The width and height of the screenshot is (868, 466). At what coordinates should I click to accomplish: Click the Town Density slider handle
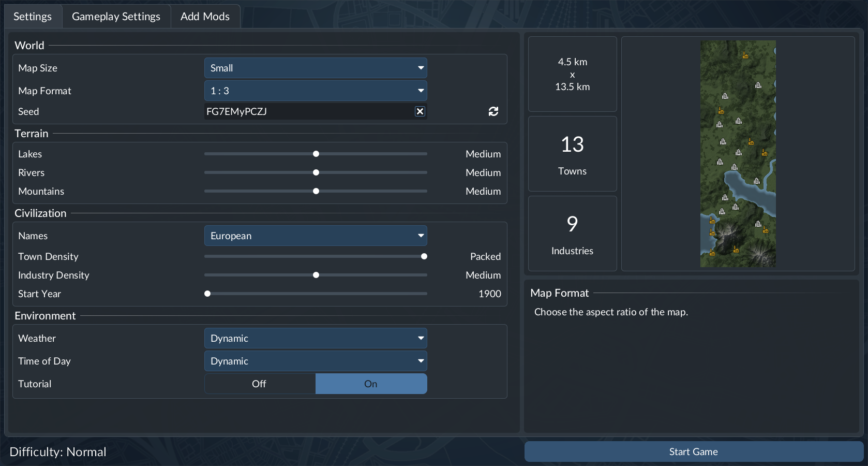pyautogui.click(x=424, y=256)
